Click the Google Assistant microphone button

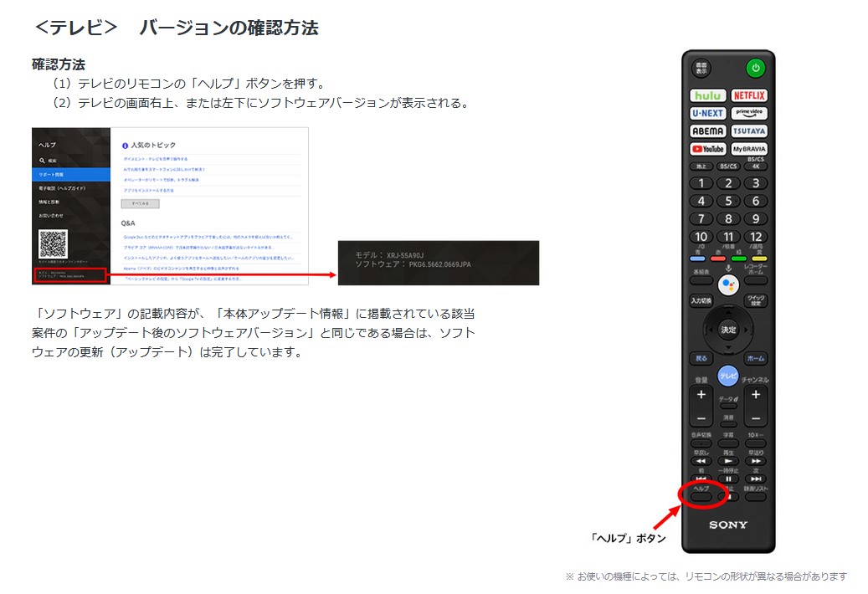728,285
